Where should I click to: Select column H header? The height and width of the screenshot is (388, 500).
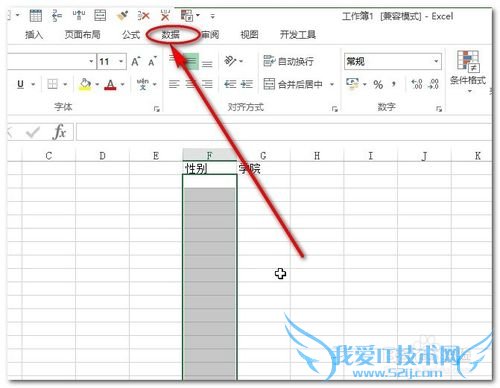pos(317,155)
